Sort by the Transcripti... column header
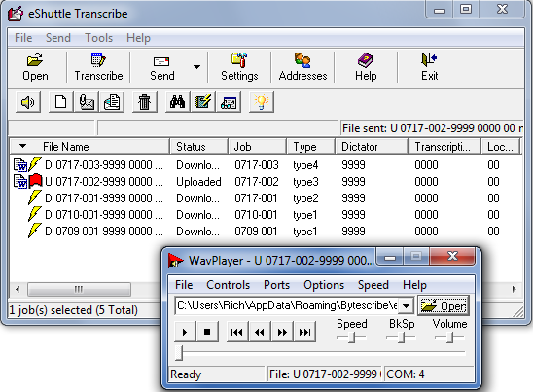 444,147
